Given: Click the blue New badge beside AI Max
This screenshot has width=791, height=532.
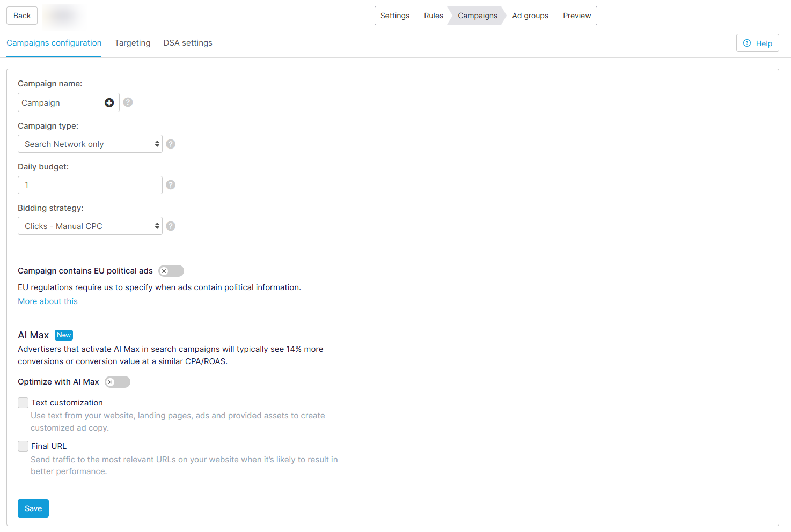Looking at the screenshot, I should tap(64, 335).
